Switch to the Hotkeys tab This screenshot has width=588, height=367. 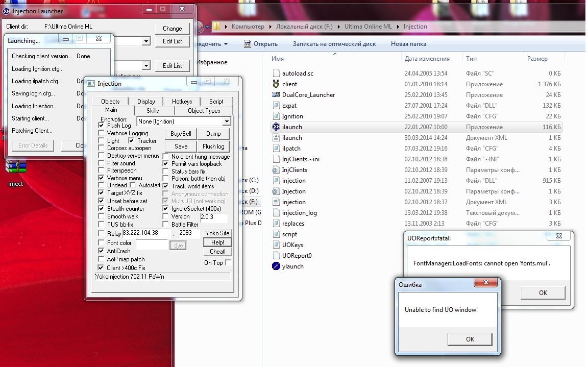point(182,102)
